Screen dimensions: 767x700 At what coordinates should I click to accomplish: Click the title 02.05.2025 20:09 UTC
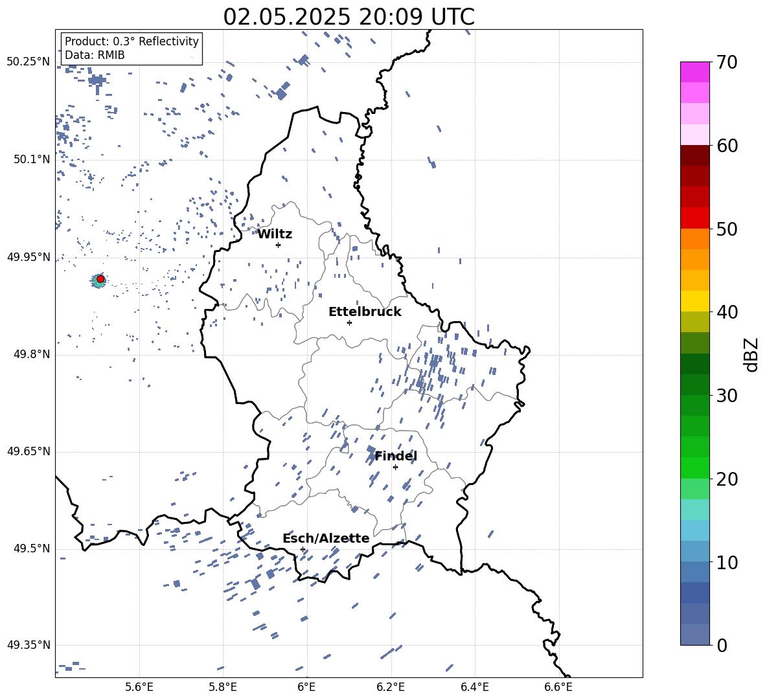(349, 17)
